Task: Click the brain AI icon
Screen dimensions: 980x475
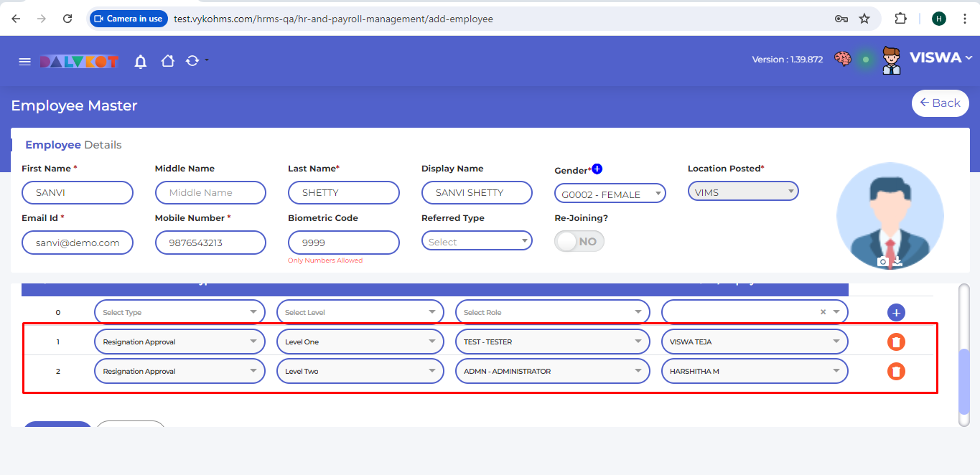Action: tap(843, 59)
